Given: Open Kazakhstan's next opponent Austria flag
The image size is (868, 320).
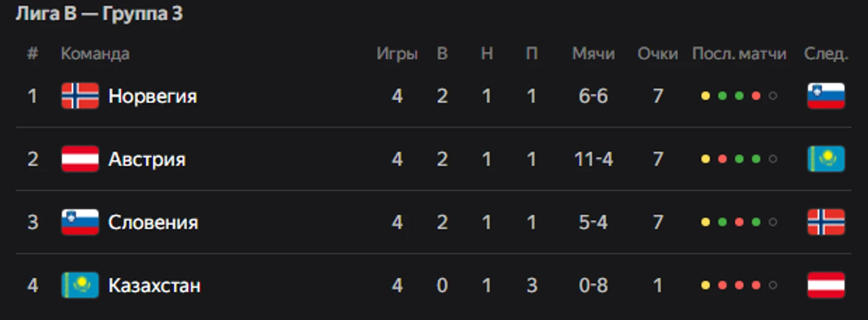Looking at the screenshot, I should pos(826,285).
